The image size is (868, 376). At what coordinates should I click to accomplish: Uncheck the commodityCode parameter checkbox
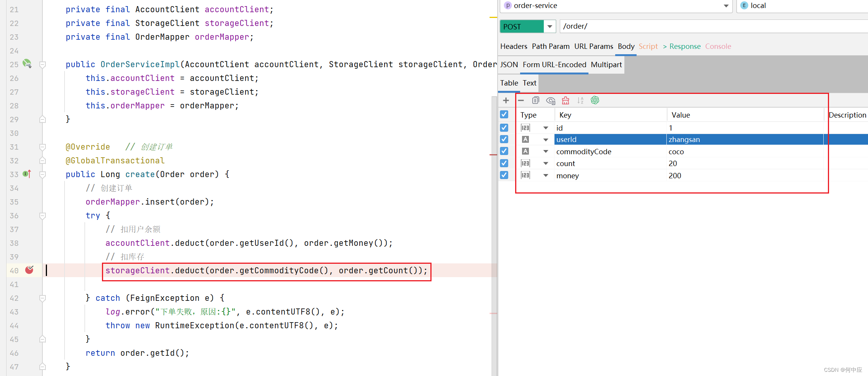504,151
